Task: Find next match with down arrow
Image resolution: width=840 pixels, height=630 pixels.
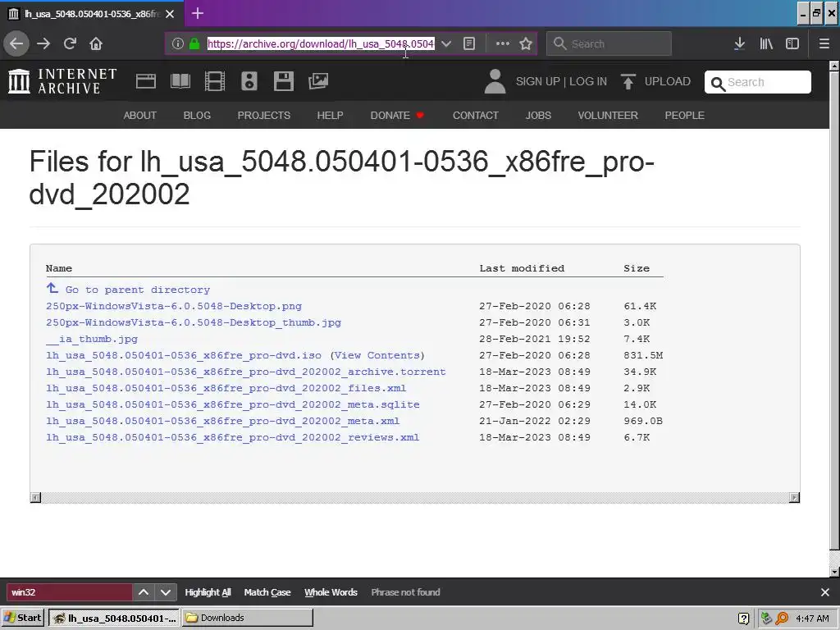Action: (x=166, y=592)
